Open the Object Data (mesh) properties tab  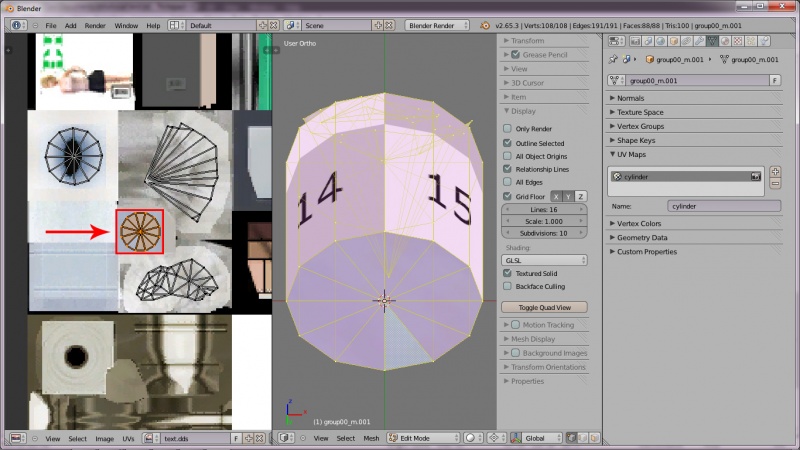click(712, 41)
